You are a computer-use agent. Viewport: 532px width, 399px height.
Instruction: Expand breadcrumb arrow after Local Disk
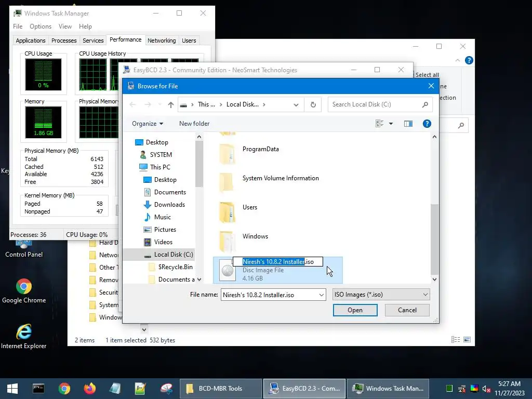[x=264, y=104]
